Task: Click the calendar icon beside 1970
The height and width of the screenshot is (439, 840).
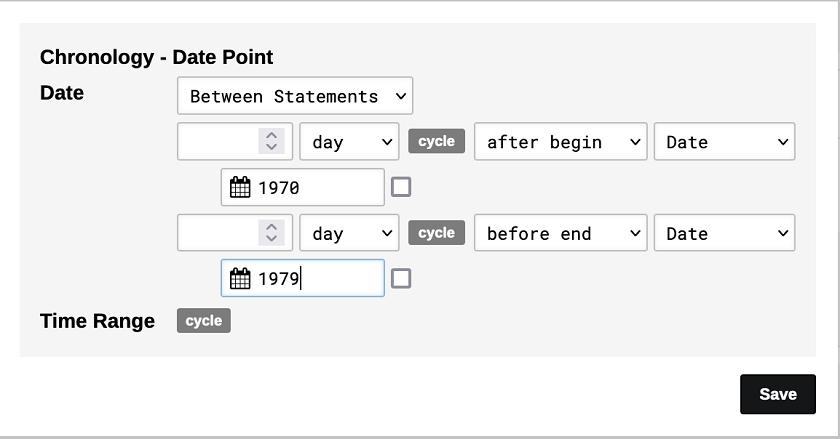Action: (x=240, y=187)
